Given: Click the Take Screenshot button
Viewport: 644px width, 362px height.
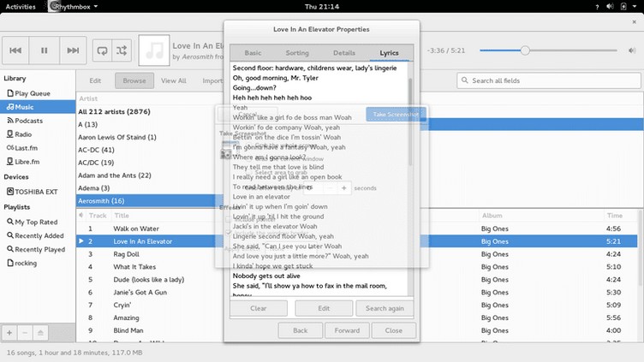Looking at the screenshot, I should tap(396, 115).
